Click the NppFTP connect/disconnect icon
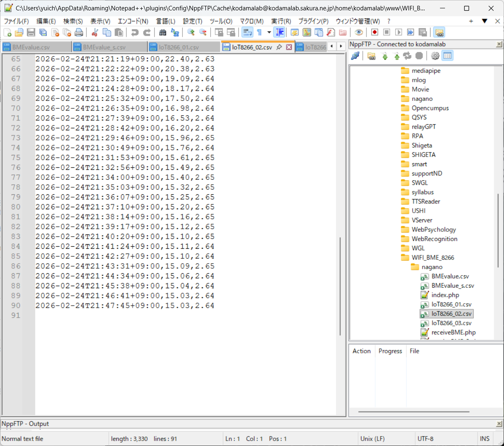 pyautogui.click(x=355, y=56)
